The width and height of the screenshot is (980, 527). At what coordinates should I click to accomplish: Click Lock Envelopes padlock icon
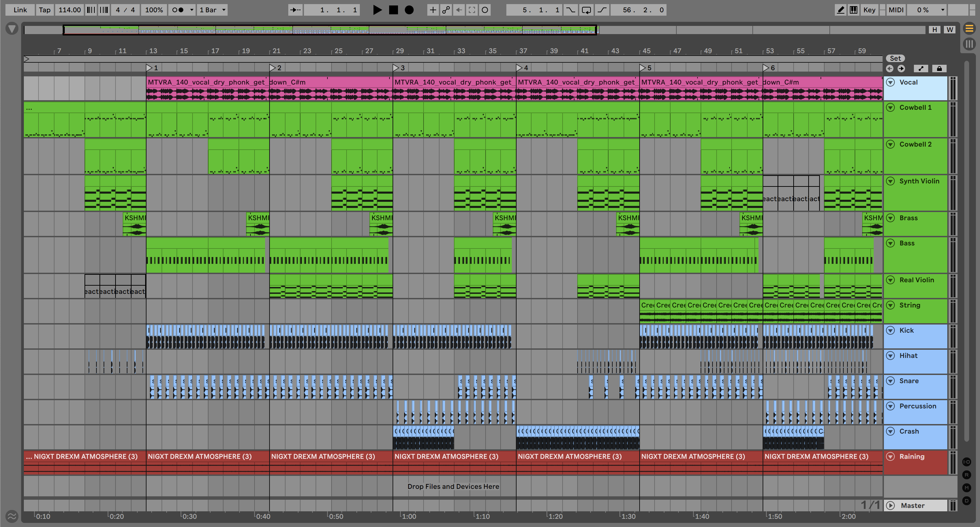coord(939,69)
